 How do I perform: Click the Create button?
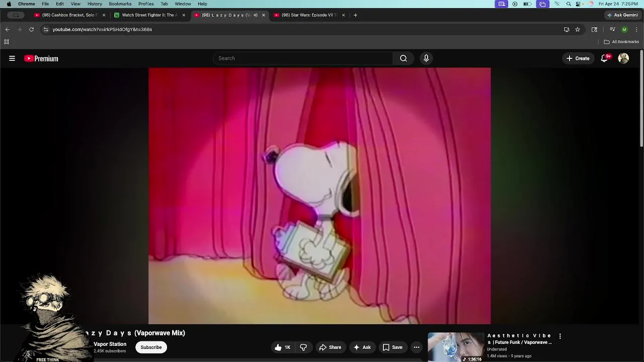pyautogui.click(x=578, y=58)
